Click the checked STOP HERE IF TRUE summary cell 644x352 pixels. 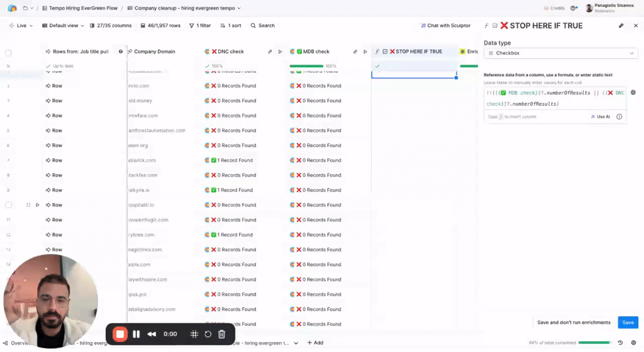pyautogui.click(x=414, y=66)
